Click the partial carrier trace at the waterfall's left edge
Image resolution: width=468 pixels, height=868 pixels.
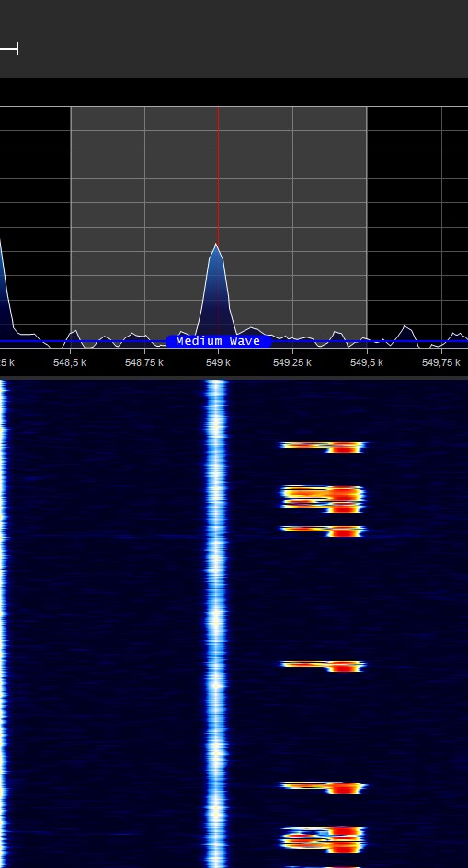[x=4, y=622]
